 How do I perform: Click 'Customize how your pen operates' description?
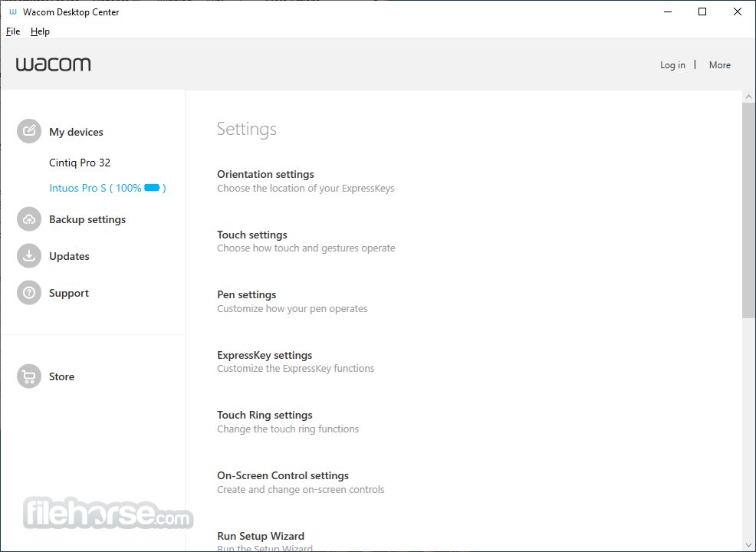click(x=291, y=308)
